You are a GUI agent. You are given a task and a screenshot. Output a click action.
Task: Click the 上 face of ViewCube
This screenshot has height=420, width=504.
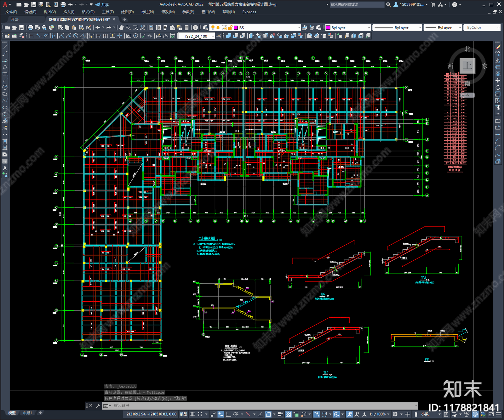(x=467, y=66)
